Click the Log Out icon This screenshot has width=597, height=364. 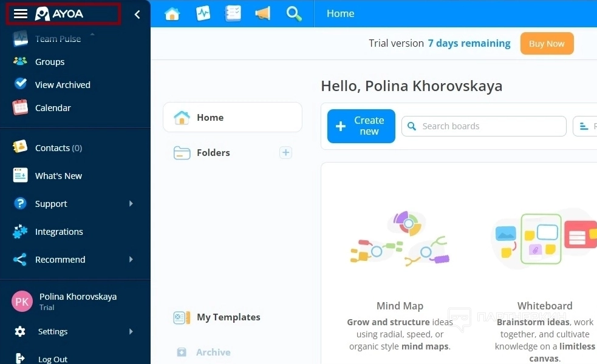click(20, 359)
